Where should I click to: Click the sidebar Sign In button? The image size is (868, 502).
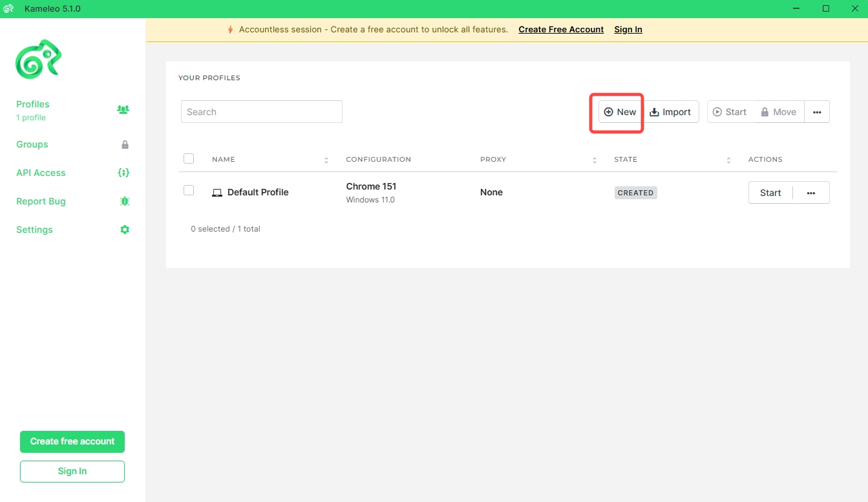(x=72, y=472)
